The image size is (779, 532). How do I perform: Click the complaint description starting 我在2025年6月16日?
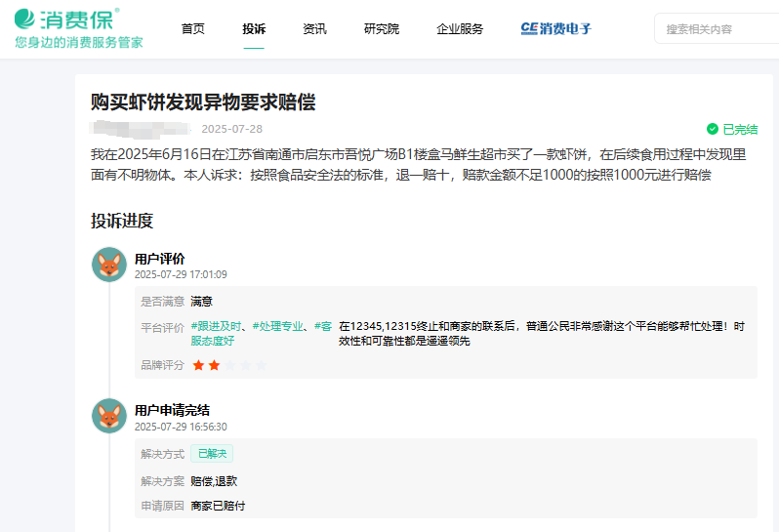click(x=419, y=165)
